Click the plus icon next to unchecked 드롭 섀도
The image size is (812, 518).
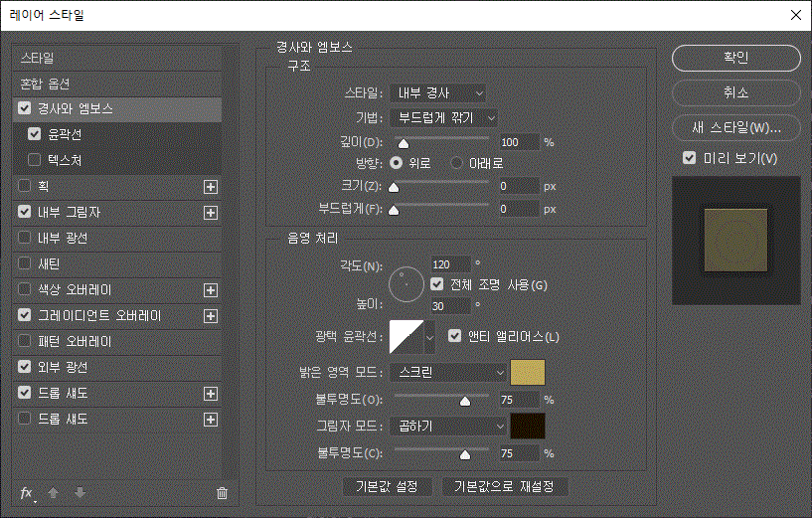pos(211,421)
